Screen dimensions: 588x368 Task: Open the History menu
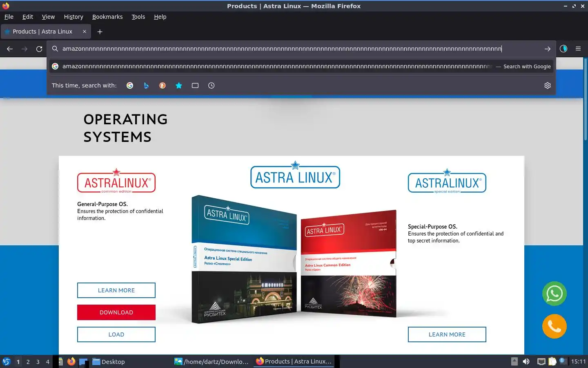(x=73, y=17)
